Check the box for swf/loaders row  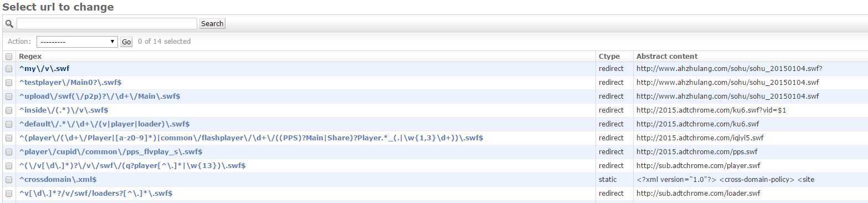coord(9,194)
